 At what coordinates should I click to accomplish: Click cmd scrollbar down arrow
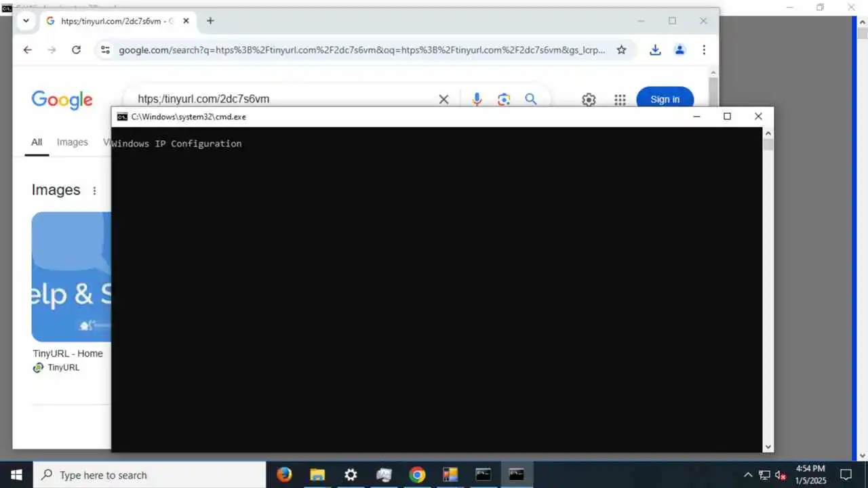[x=768, y=447]
